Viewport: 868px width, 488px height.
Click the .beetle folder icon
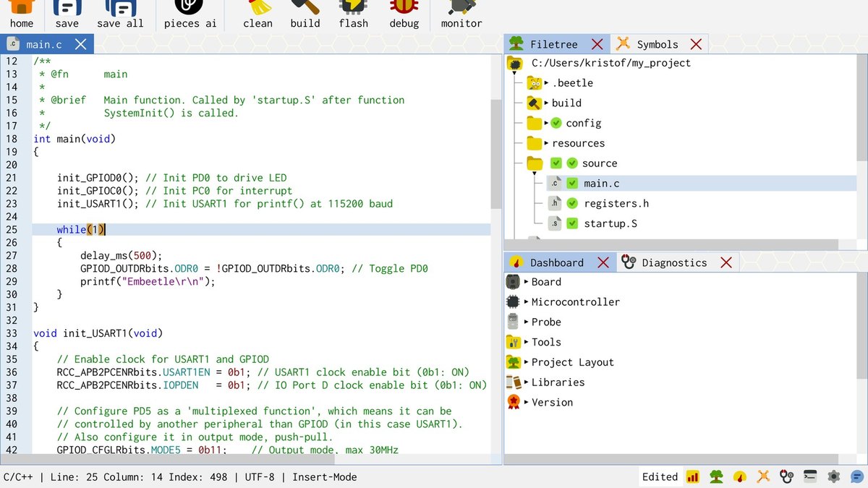point(535,83)
